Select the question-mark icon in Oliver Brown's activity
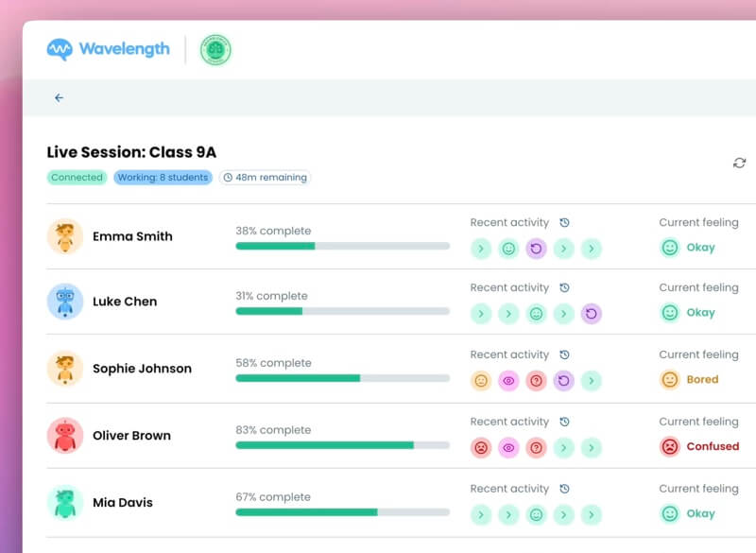This screenshot has height=553, width=756. point(536,447)
